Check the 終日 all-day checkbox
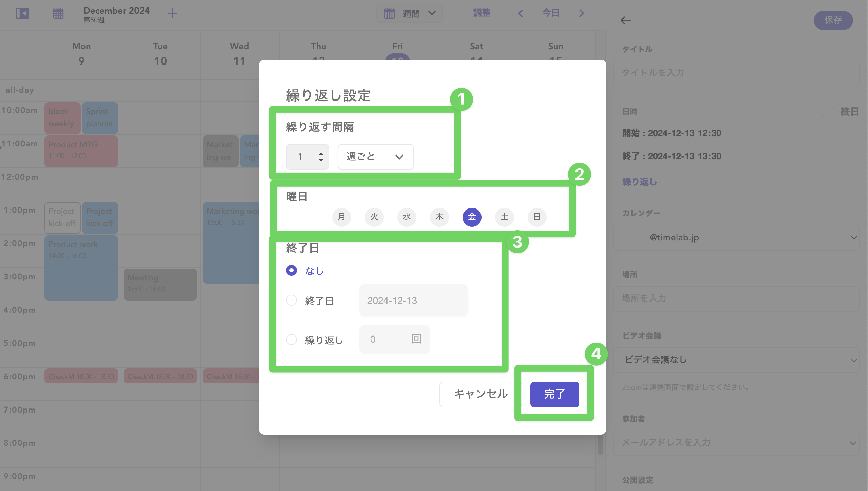Viewport: 868px width, 491px height. pos(828,112)
